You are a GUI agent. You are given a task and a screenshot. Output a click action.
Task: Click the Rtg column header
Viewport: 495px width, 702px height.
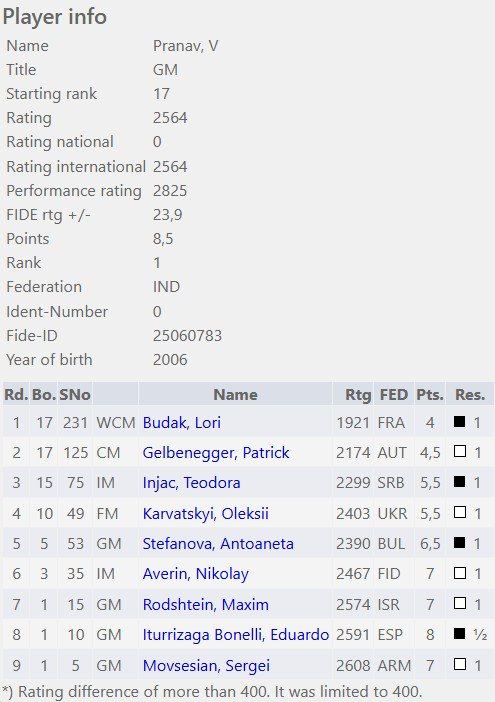coord(358,394)
